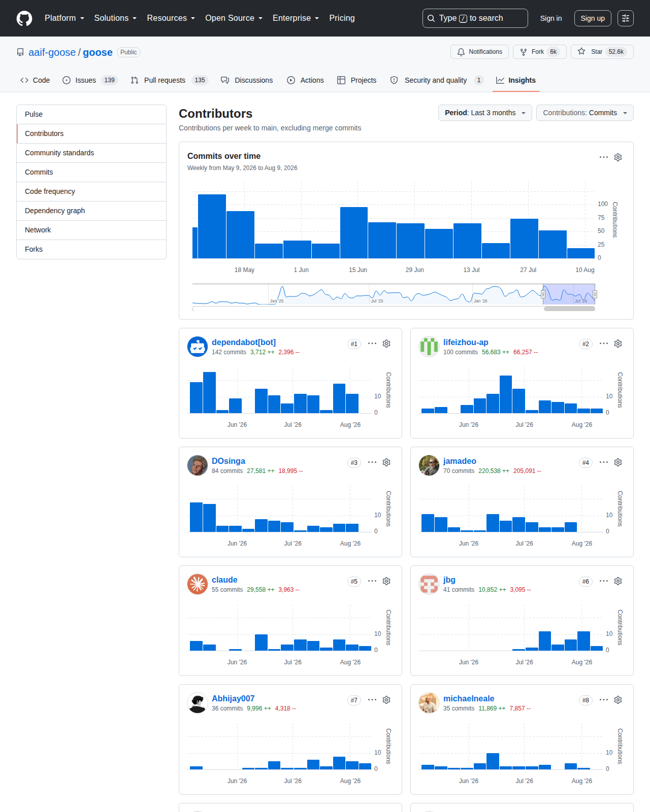The image size is (650, 812).
Task: Click the Type / to search field
Action: (475, 18)
